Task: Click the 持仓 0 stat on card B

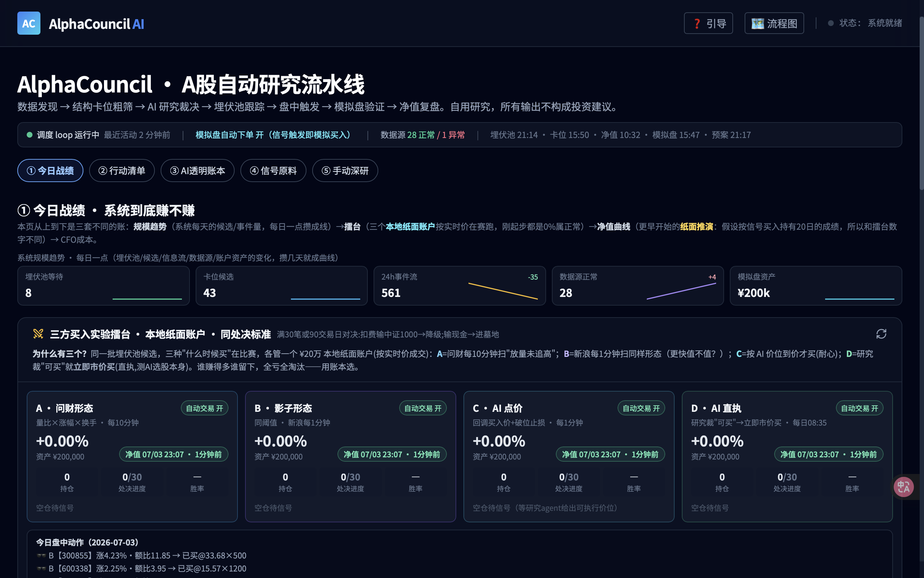Action: click(285, 482)
